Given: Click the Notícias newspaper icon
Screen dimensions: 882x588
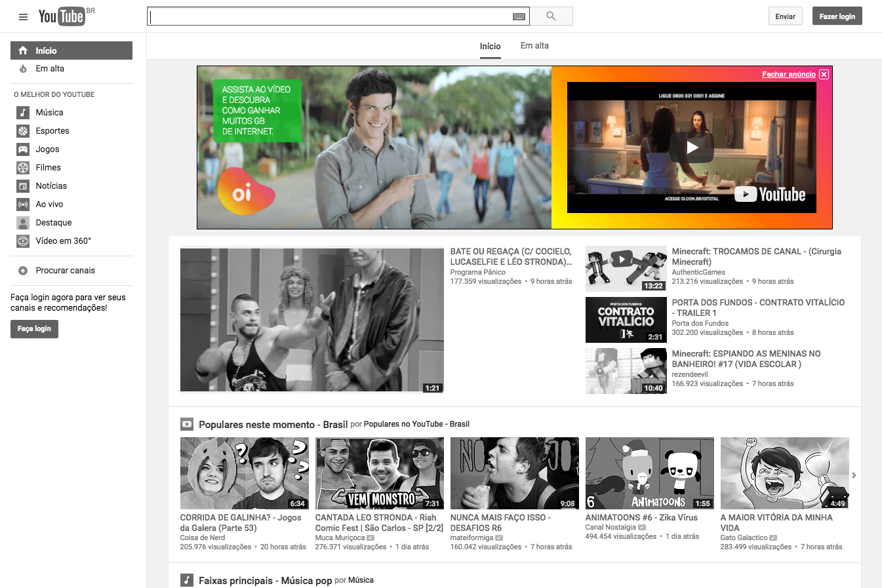Looking at the screenshot, I should 23,186.
